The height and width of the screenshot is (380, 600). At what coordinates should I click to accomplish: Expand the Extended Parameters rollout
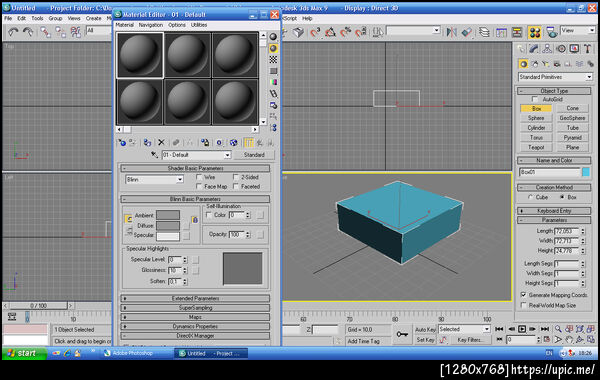(x=195, y=298)
